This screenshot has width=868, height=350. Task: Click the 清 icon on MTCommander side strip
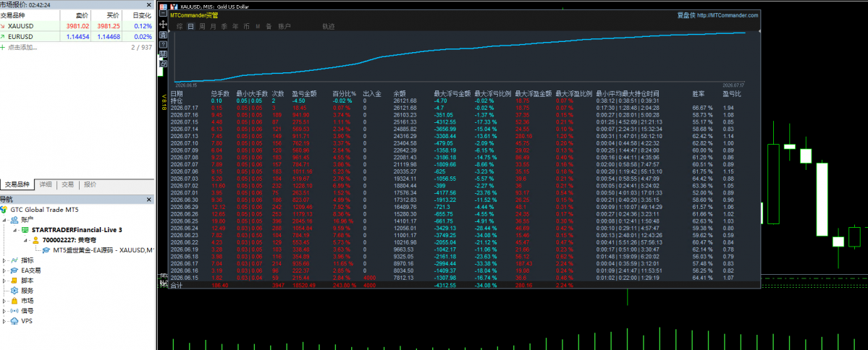click(164, 34)
